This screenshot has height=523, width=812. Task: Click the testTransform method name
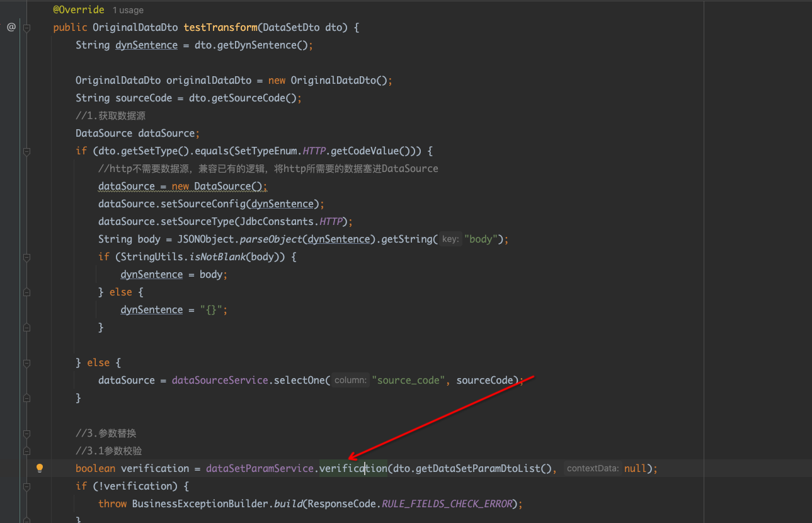pyautogui.click(x=220, y=27)
